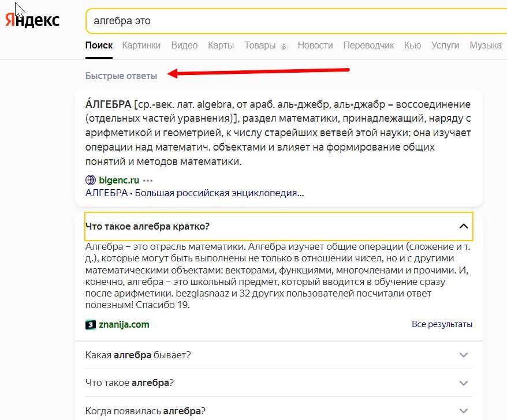Open the znanija.com source link

[x=124, y=324]
